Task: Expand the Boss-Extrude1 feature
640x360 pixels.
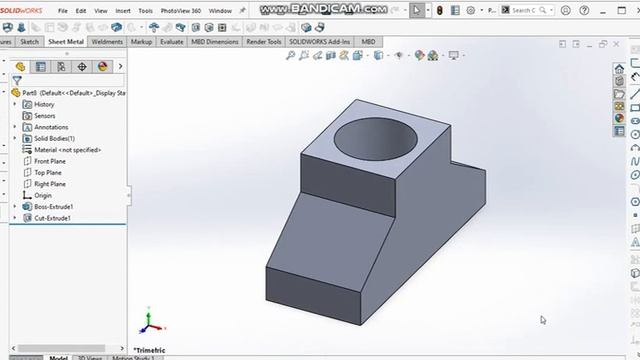Action: coord(15,207)
